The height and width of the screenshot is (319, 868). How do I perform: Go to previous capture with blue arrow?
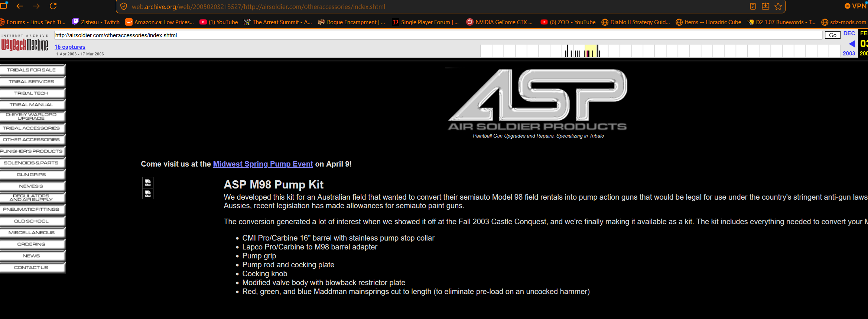(852, 44)
